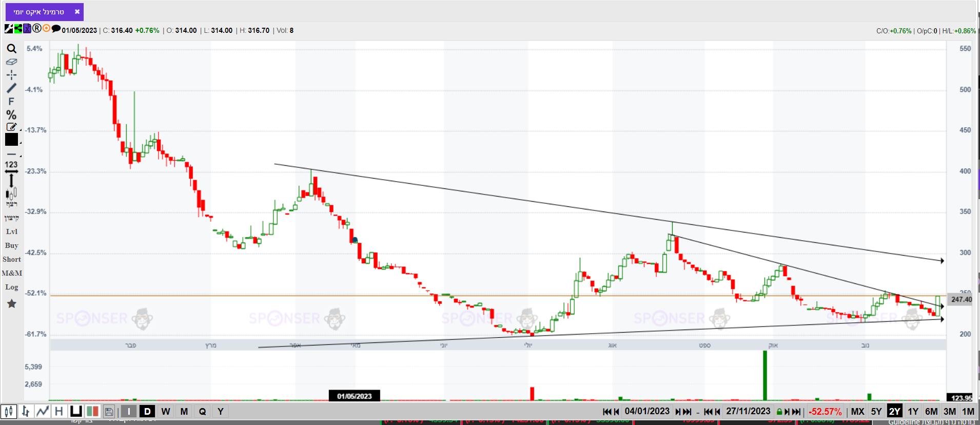This screenshot has height=425, width=980.
Task: Select the MX maximum range
Action: click(857, 411)
